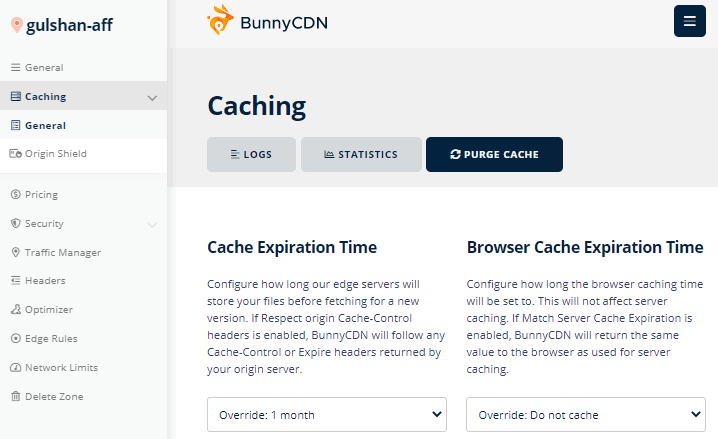This screenshot has height=439, width=718.
Task: Click the lines icon on the LOGS button
Action: [x=235, y=154]
